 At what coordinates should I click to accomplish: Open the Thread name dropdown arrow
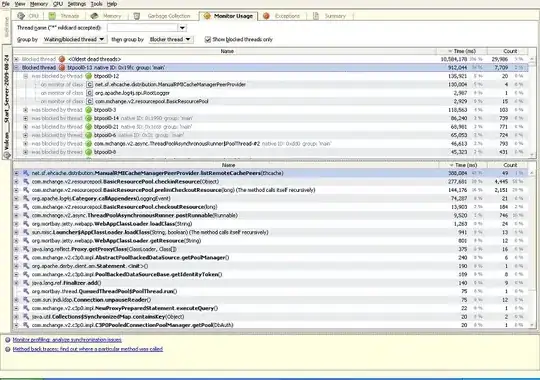(183, 28)
